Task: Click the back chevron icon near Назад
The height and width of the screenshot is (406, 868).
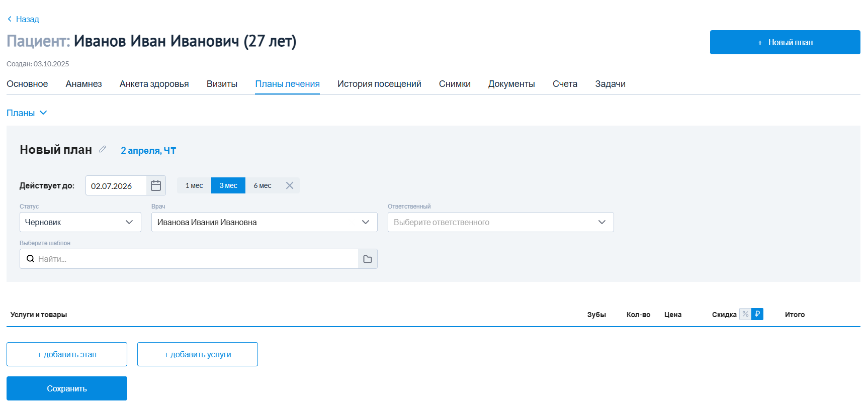Action: click(10, 19)
